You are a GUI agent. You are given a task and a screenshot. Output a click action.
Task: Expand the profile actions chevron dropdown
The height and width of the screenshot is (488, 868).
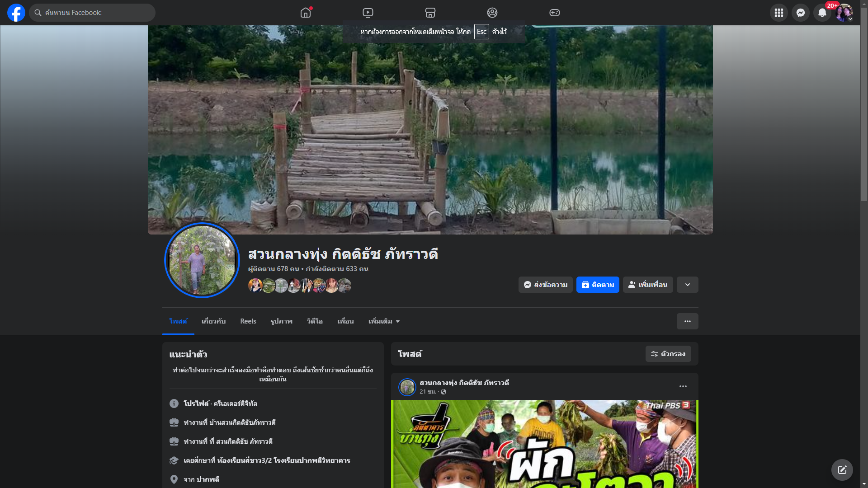tap(687, 285)
